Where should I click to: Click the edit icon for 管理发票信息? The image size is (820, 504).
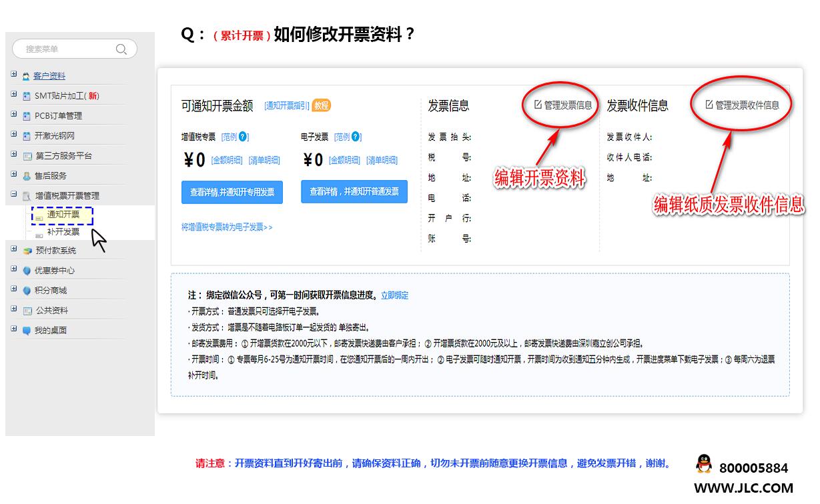coord(538,104)
